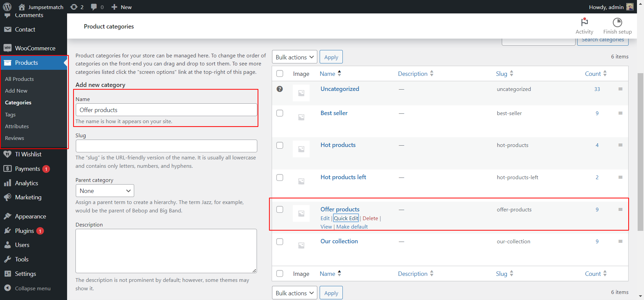Click Quick Edit under Offer products
Image resolution: width=644 pixels, height=300 pixels.
tap(346, 218)
